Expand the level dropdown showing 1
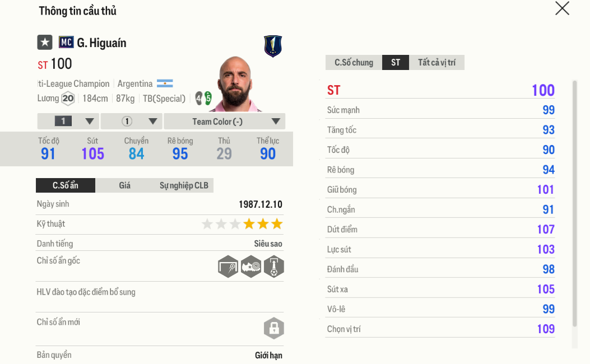Viewport: 590px width, 364px height. tap(68, 121)
